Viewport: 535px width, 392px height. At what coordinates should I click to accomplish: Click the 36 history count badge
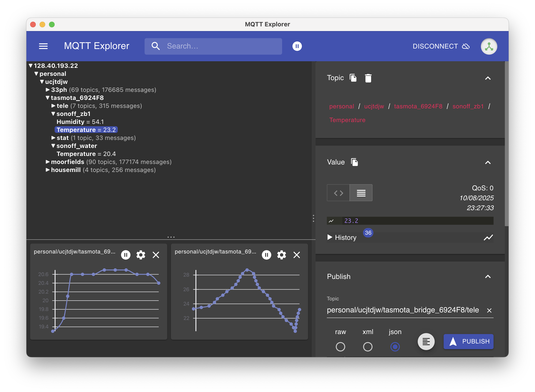368,233
